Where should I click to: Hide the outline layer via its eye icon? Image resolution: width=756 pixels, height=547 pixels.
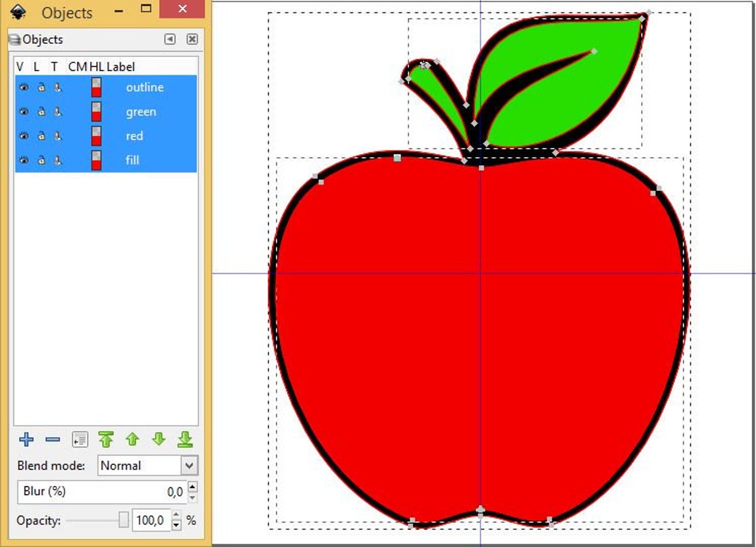(x=23, y=87)
